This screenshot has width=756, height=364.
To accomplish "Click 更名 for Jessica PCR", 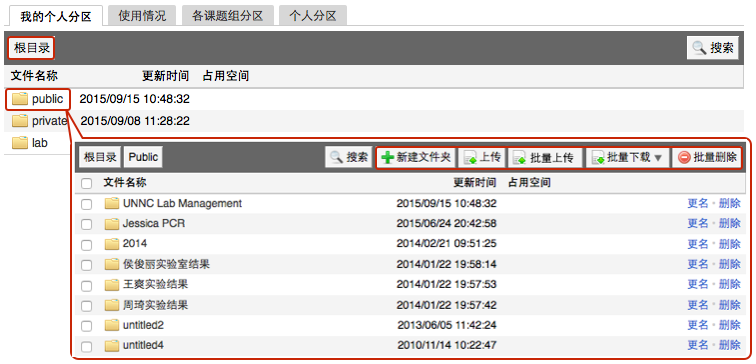I will click(x=698, y=224).
